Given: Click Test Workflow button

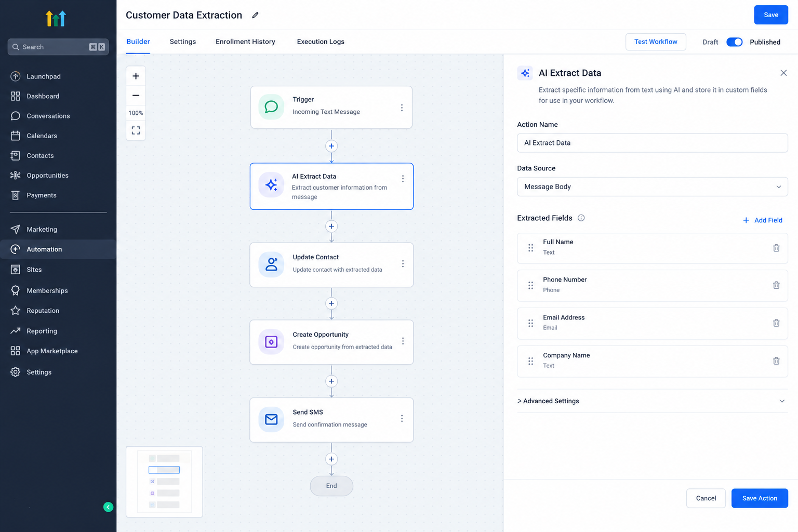Looking at the screenshot, I should 656,42.
